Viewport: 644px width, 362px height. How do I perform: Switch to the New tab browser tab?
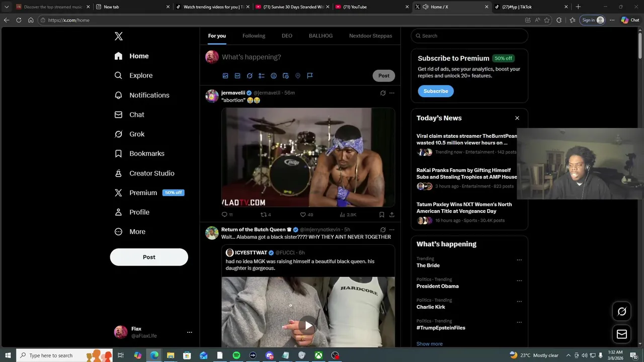coord(133,7)
